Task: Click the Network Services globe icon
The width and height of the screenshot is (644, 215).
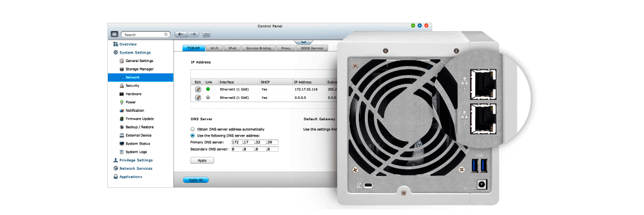Action: tap(116, 168)
